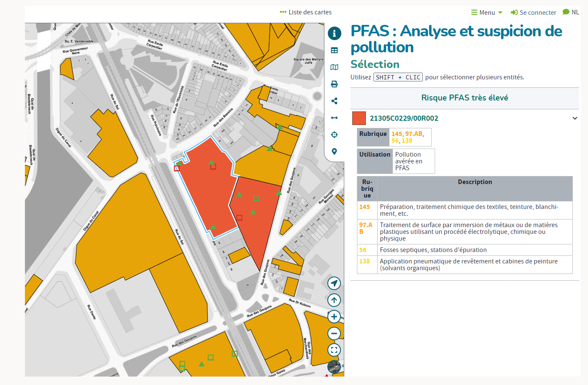588x385 pixels.
Task: Switch language to NL
Action: click(571, 12)
